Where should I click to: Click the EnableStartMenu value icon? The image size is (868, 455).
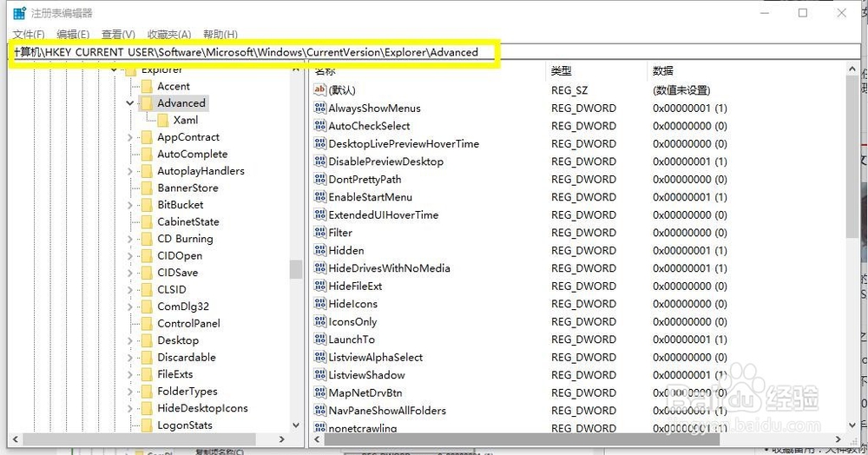(x=320, y=196)
